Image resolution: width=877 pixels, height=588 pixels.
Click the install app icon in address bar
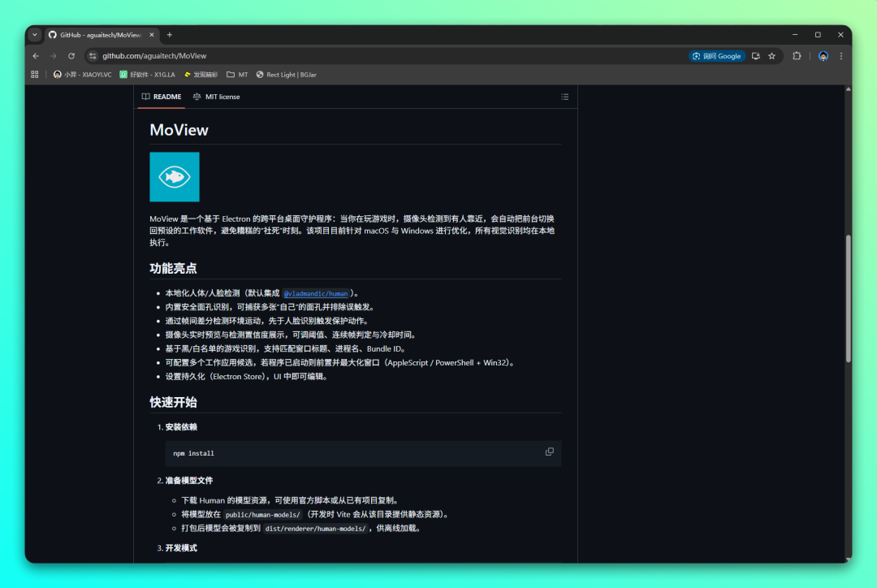(x=755, y=56)
